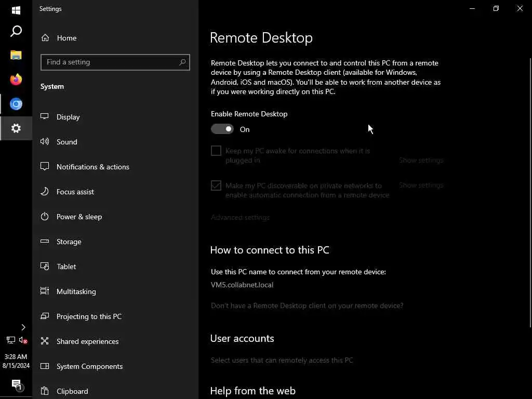Open Advanced settings link
The width and height of the screenshot is (532, 399).
[240, 217]
